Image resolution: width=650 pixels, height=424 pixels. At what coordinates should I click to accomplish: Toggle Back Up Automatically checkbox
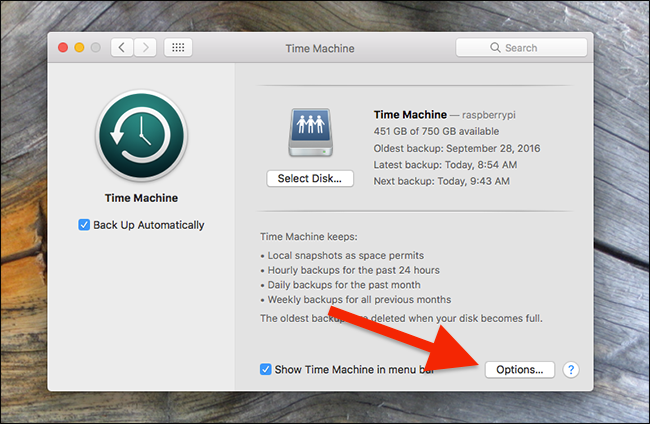coord(84,225)
